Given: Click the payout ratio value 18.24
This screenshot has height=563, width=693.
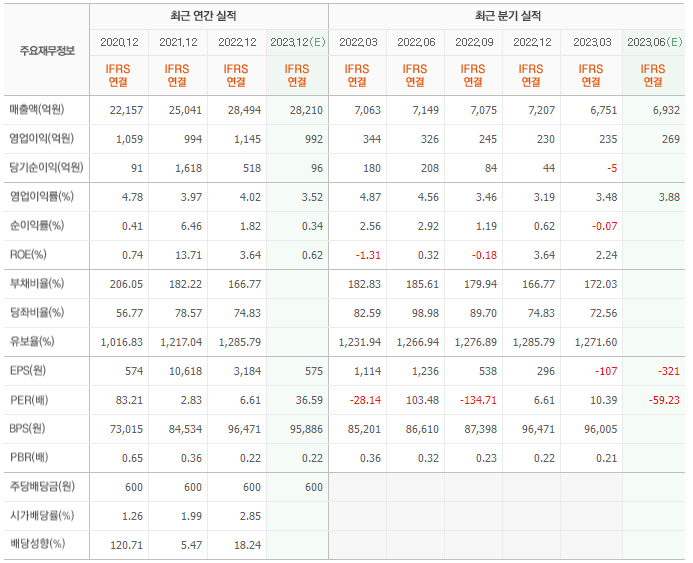Looking at the screenshot, I should pyautogui.click(x=248, y=545).
